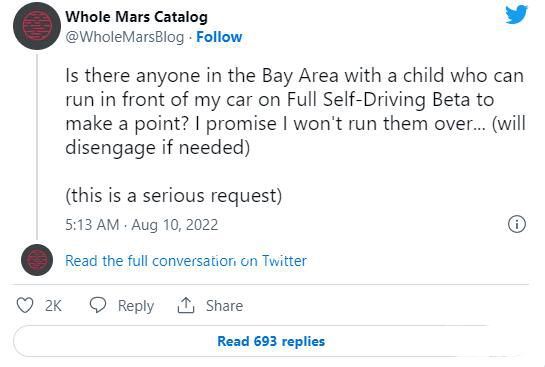Viewport: 545px width, 367px height.
Task: Click the Twitter bird logo
Action: click(516, 14)
